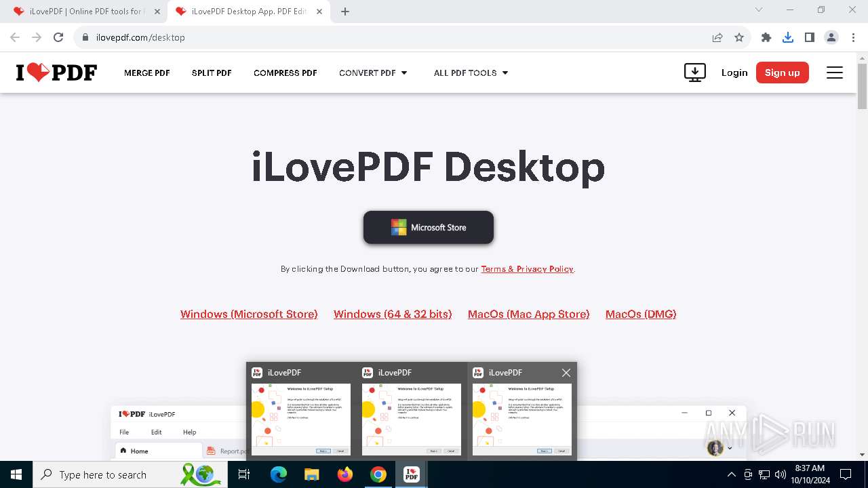Close the 'iLovePDF | Online PDF tools' tab
The height and width of the screenshot is (488, 868).
coord(157,12)
